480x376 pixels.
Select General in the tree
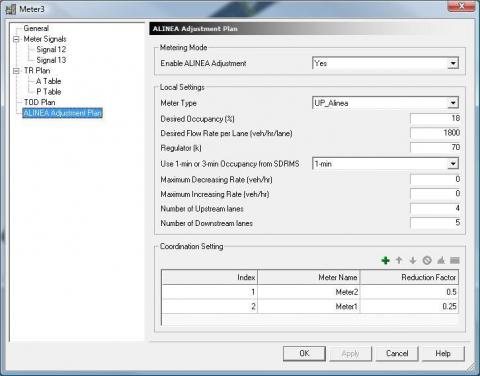click(36, 28)
